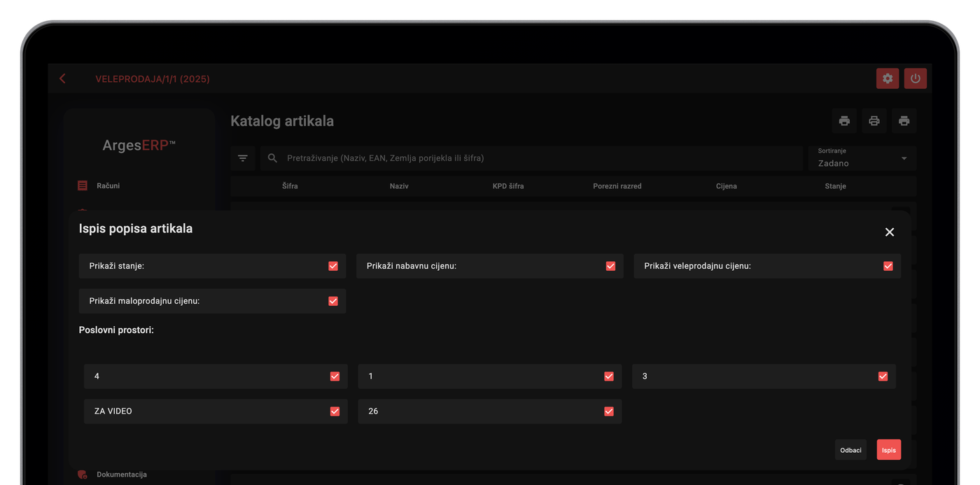
Task: Open the Sortiranje Zadano dropdown
Action: tap(862, 158)
